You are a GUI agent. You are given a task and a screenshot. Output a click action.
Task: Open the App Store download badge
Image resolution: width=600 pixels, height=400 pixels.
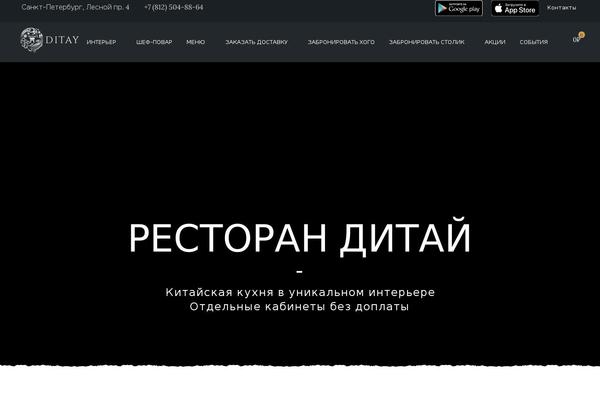(515, 8)
